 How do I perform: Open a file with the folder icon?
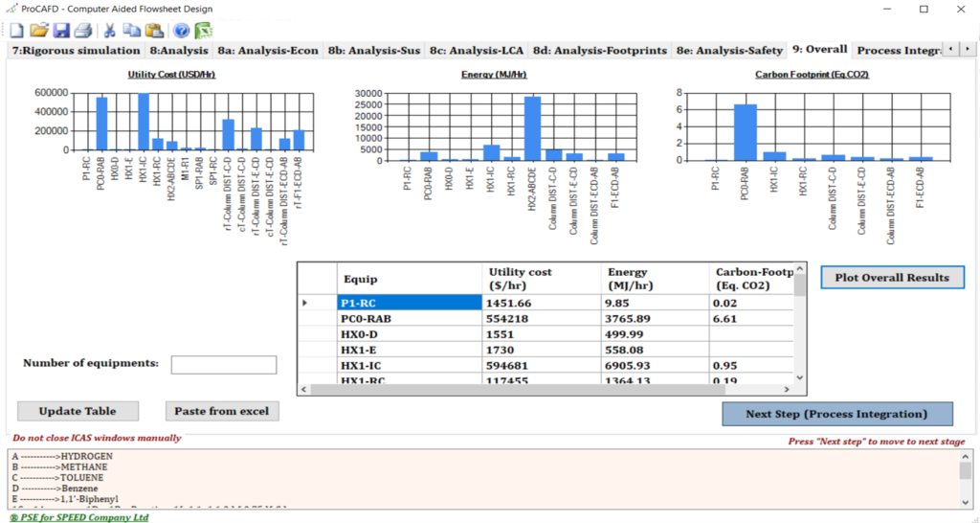tap(38, 30)
